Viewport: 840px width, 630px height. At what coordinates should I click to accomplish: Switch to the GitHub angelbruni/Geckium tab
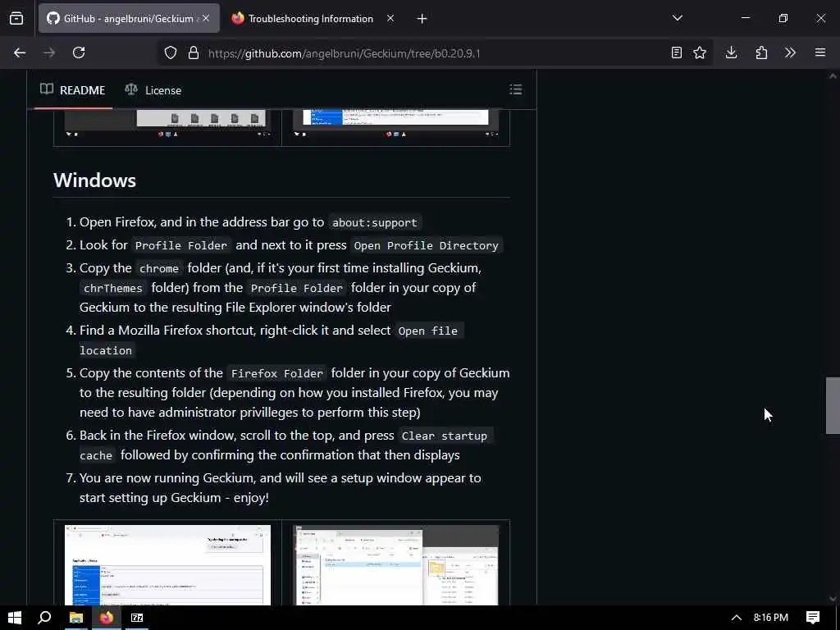pyautogui.click(x=129, y=18)
